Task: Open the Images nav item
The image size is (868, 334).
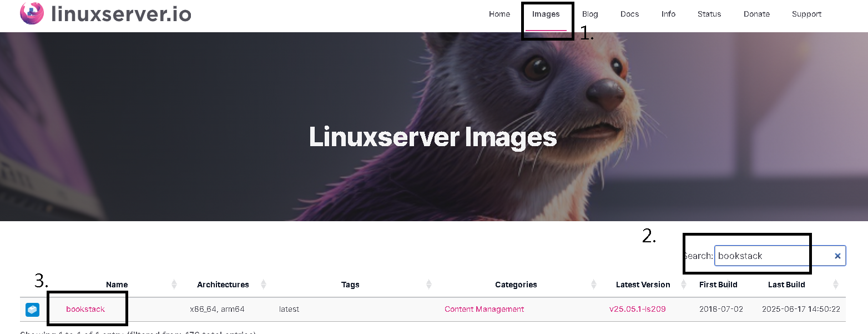Action: pos(546,14)
